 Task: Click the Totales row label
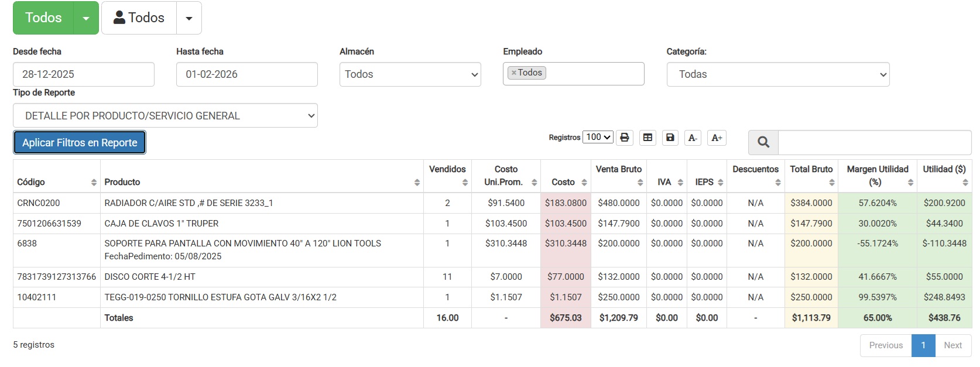(119, 318)
